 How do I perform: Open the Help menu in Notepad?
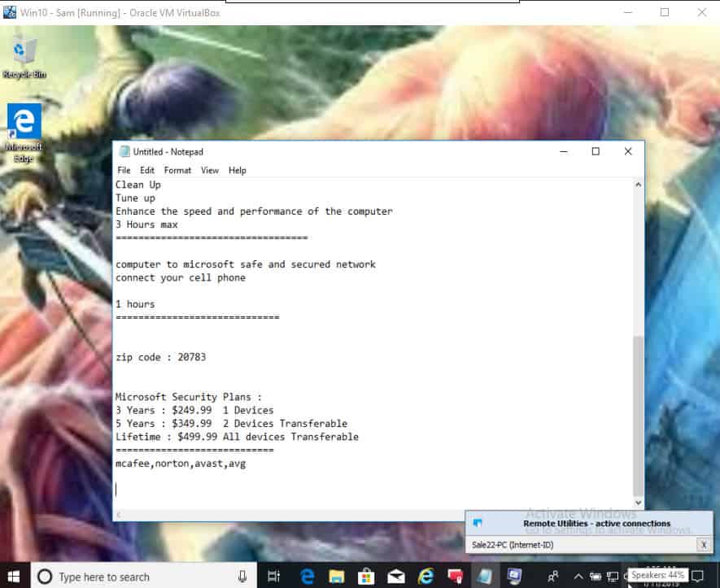pos(238,170)
